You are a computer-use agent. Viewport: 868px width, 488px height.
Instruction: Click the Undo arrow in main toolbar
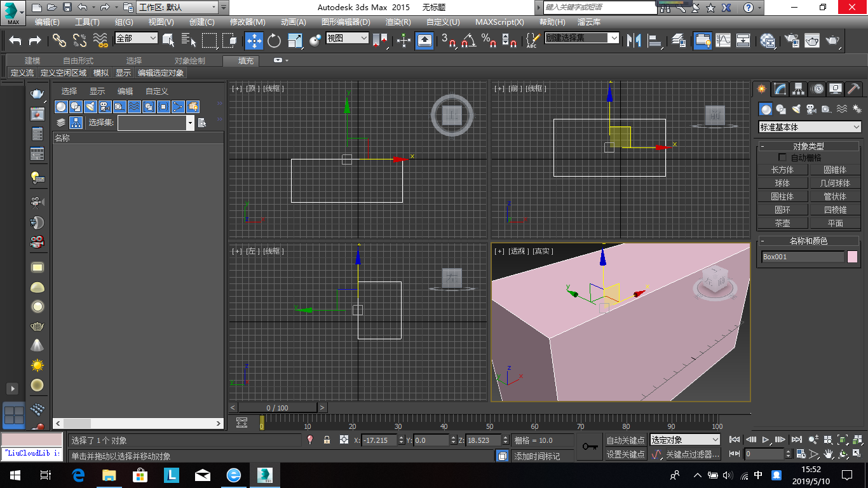coord(15,41)
